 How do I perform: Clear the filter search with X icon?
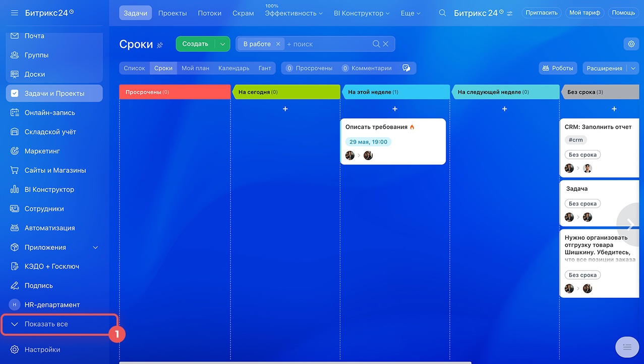386,44
